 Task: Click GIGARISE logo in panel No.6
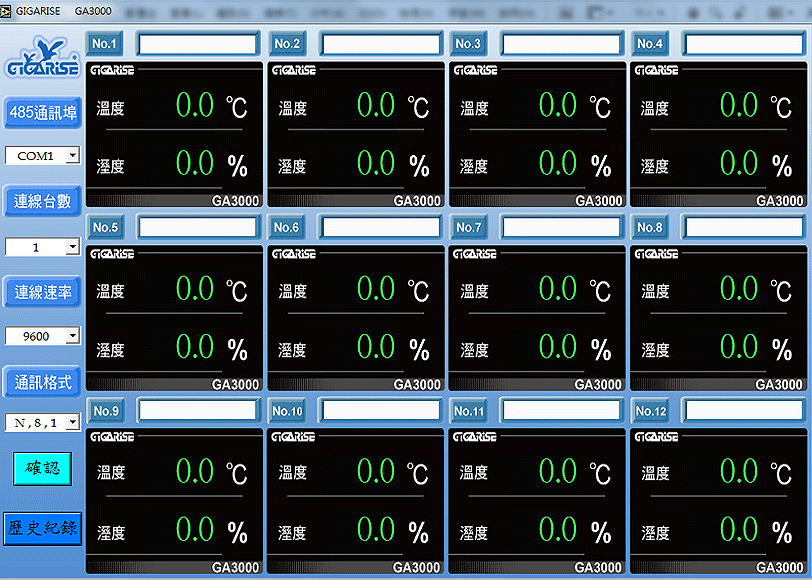pos(294,254)
